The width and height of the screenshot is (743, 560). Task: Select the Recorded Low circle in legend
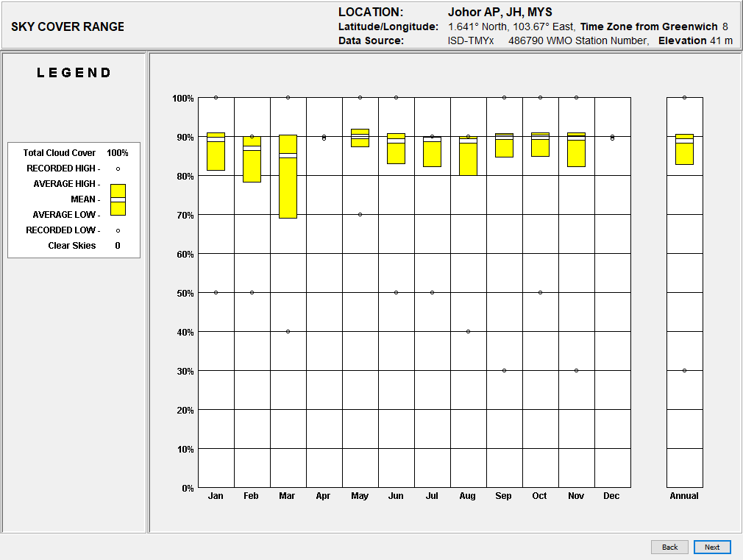[x=118, y=230]
